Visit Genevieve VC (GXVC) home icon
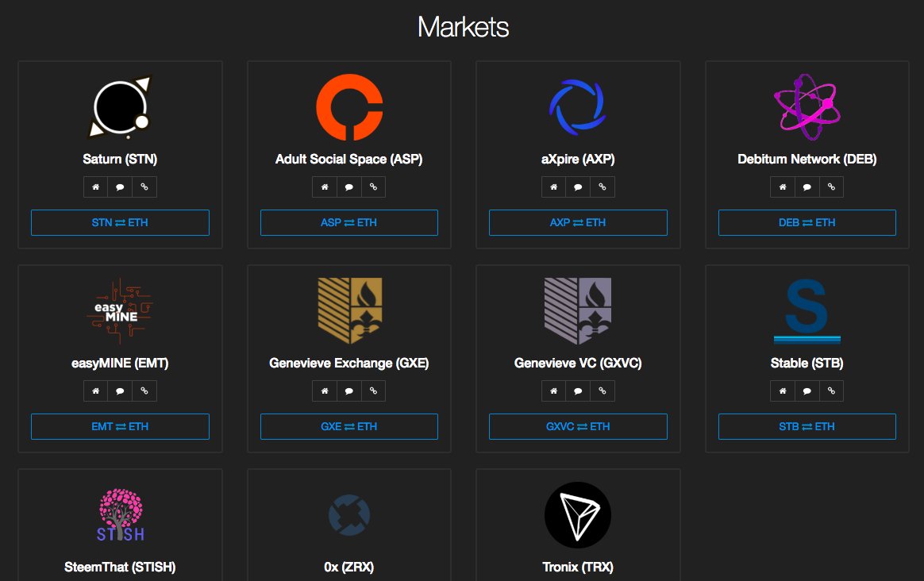The height and width of the screenshot is (581, 924). (x=553, y=391)
